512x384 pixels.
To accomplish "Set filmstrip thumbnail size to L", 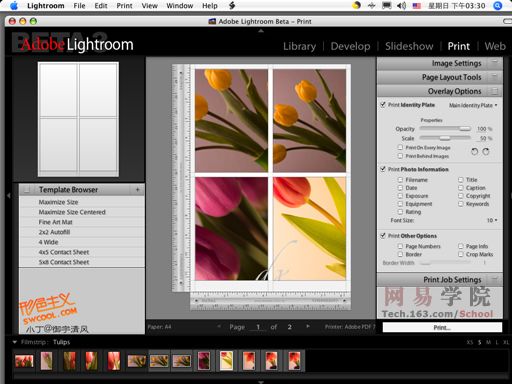I will click(497, 342).
